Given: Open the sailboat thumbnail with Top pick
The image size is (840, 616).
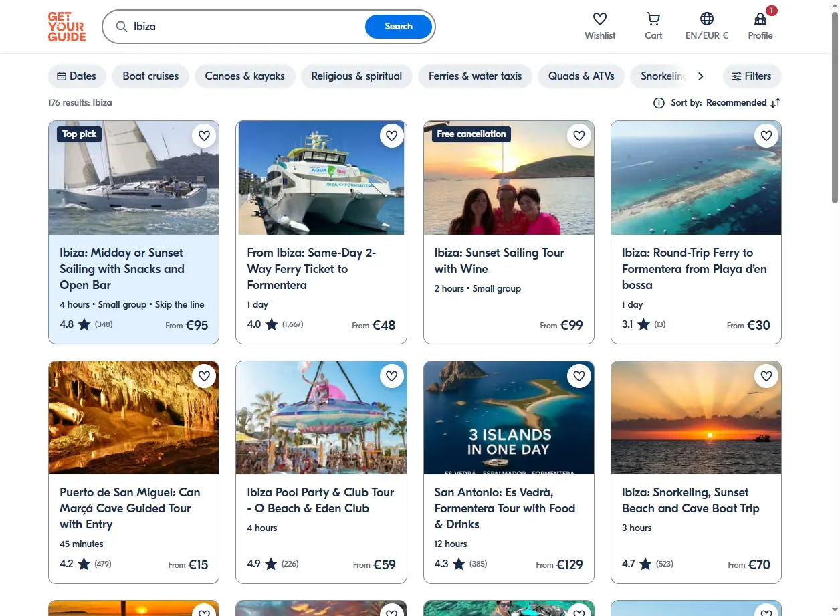Looking at the screenshot, I should pyautogui.click(x=134, y=178).
